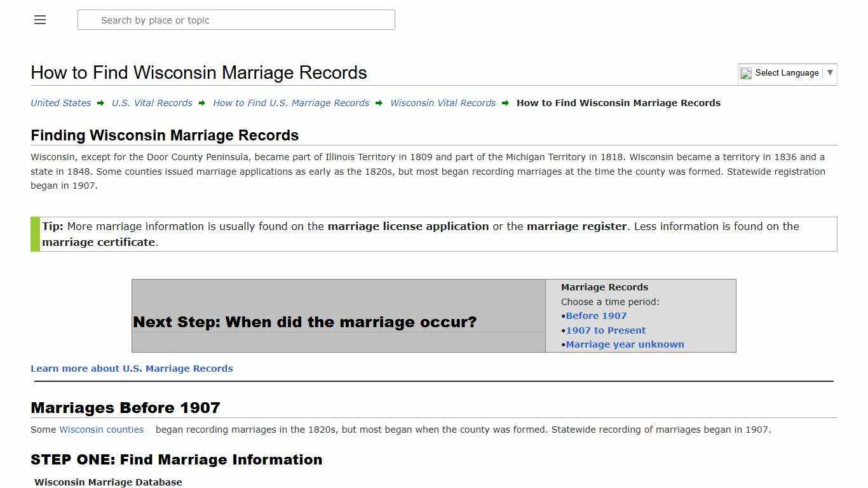This screenshot has height=488, width=868.
Task: Open U.S. Vital Records from breadcrumb trail
Action: pyautogui.click(x=152, y=102)
